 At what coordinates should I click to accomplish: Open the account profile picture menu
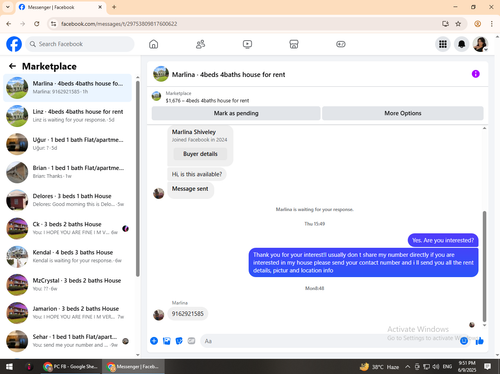click(480, 44)
